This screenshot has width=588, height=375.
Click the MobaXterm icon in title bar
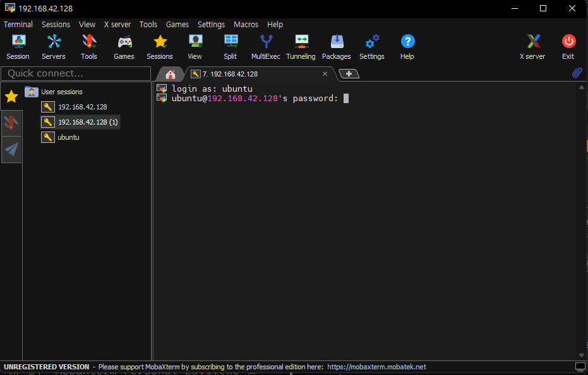point(10,8)
